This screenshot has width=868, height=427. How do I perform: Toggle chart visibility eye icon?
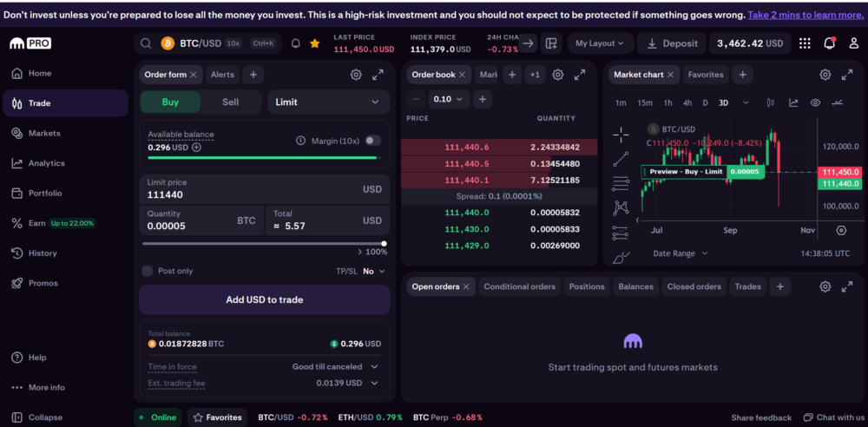click(815, 102)
